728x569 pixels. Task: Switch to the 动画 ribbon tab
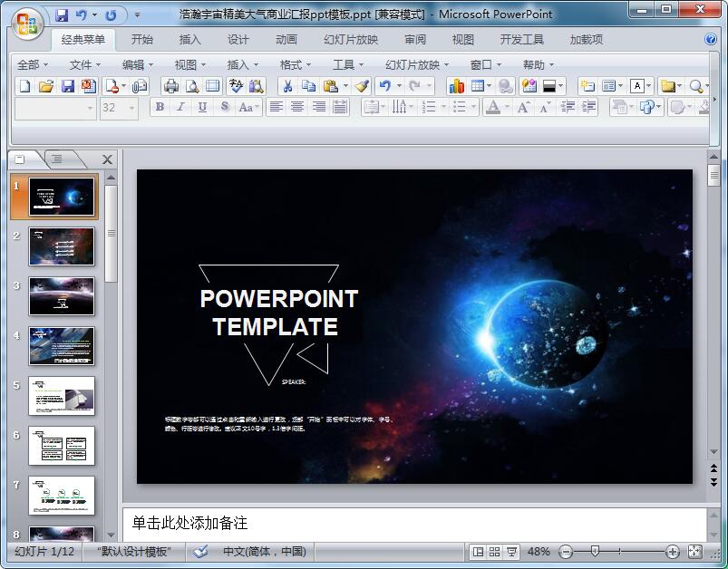coord(286,40)
